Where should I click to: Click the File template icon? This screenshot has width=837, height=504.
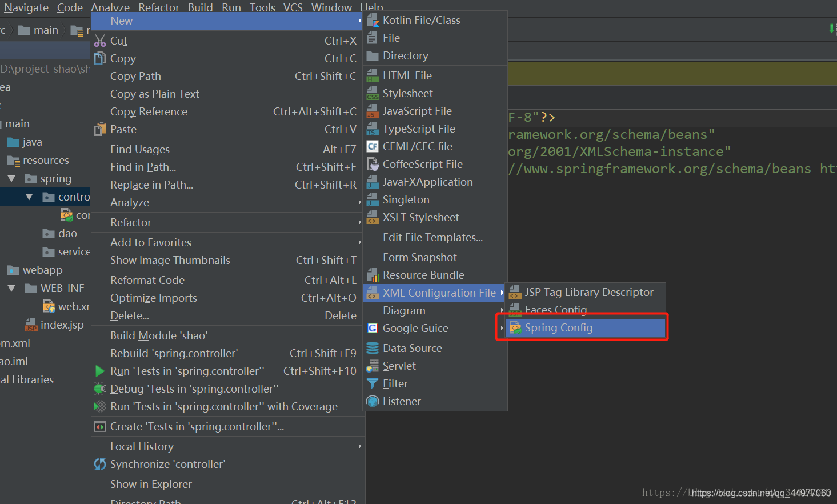tap(372, 38)
